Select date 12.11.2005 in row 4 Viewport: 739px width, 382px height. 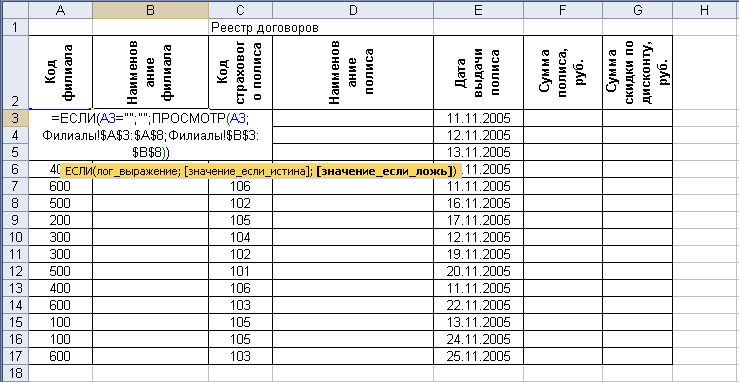[x=478, y=135]
